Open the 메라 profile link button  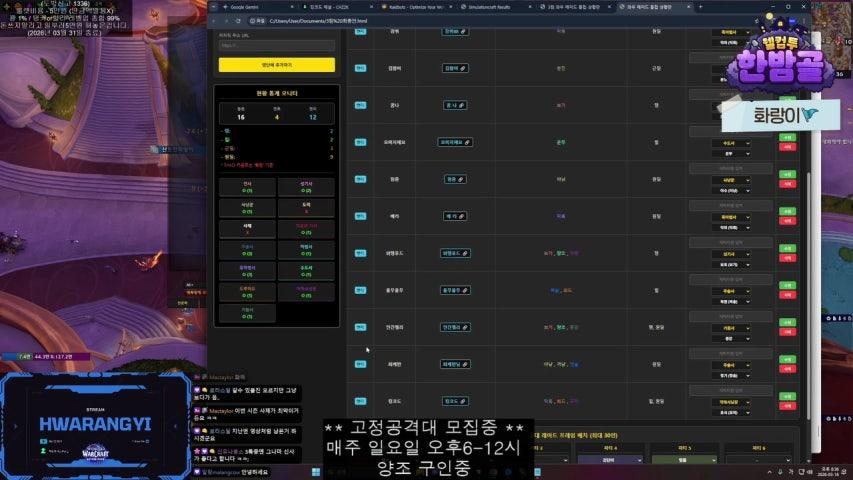[x=455, y=216]
